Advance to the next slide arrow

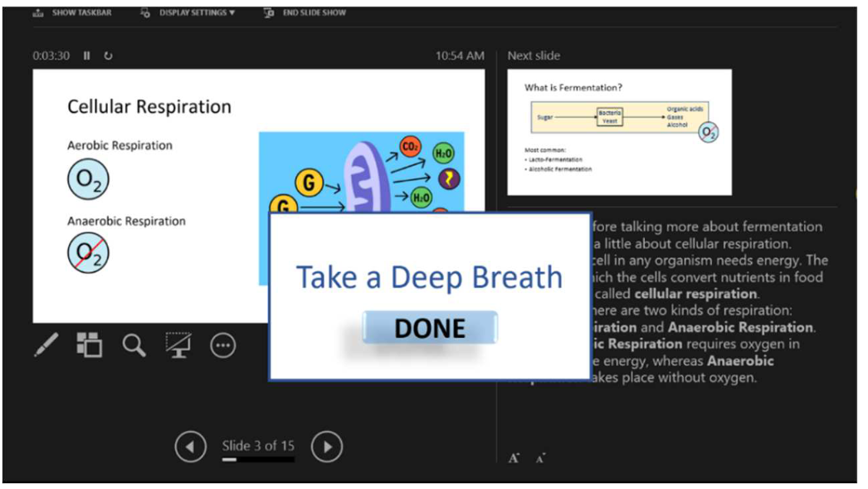tap(327, 447)
